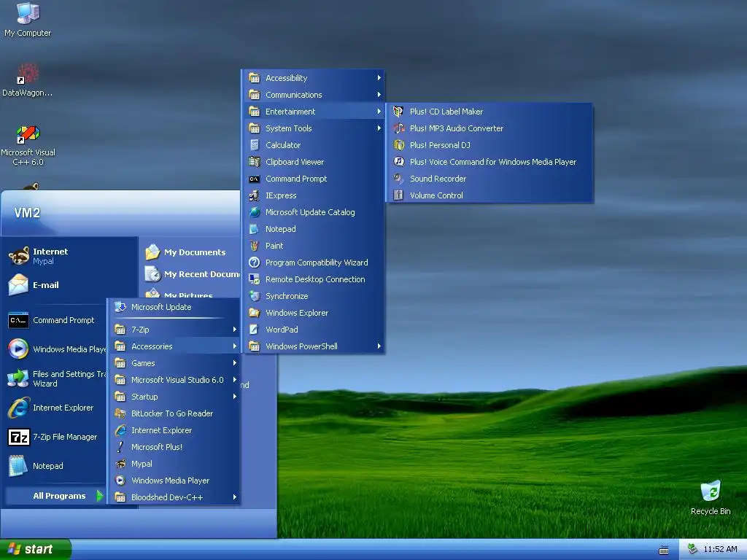Expand Windows PowerShell submenu

(x=314, y=346)
